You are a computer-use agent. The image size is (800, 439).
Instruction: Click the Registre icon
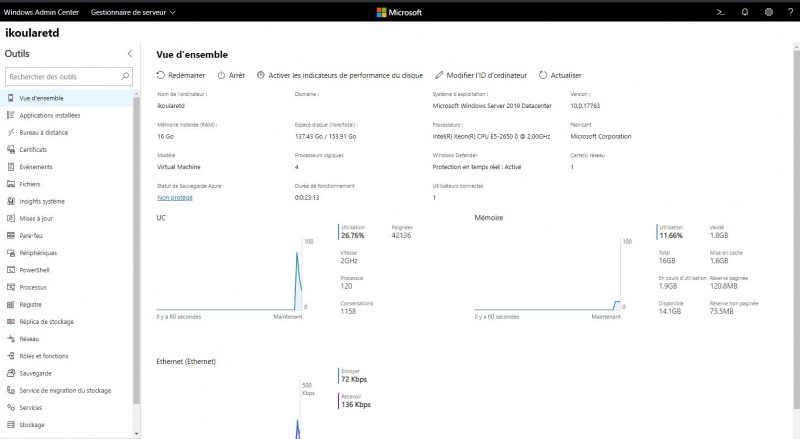click(x=11, y=304)
